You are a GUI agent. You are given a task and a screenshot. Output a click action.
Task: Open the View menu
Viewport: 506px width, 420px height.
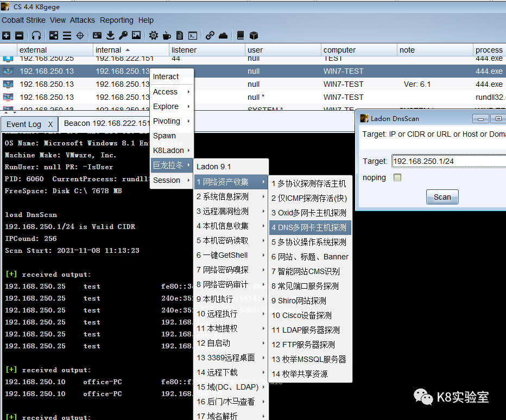[x=58, y=20]
